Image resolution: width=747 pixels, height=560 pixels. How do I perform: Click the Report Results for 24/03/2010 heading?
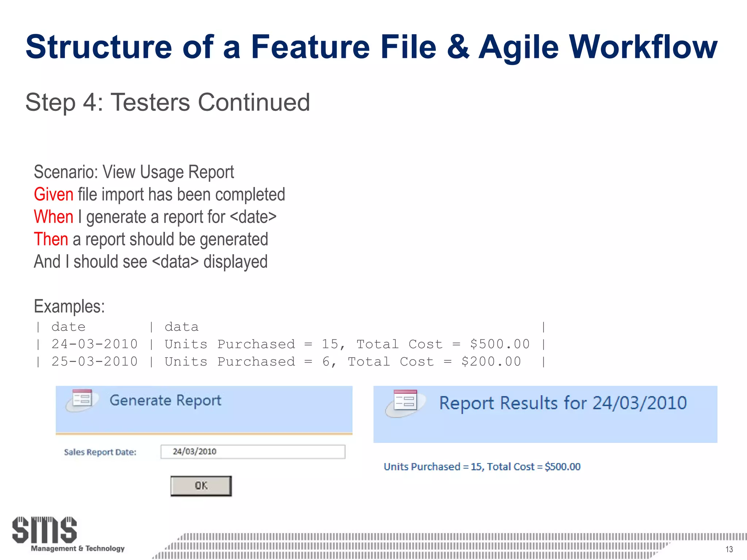563,403
